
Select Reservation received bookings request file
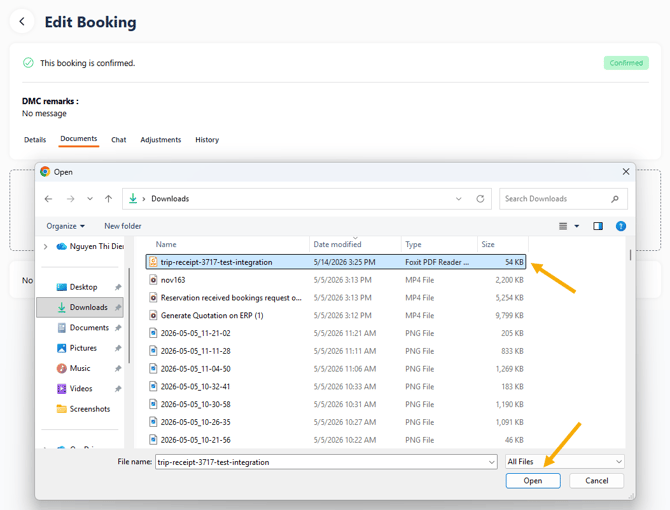[336, 298]
